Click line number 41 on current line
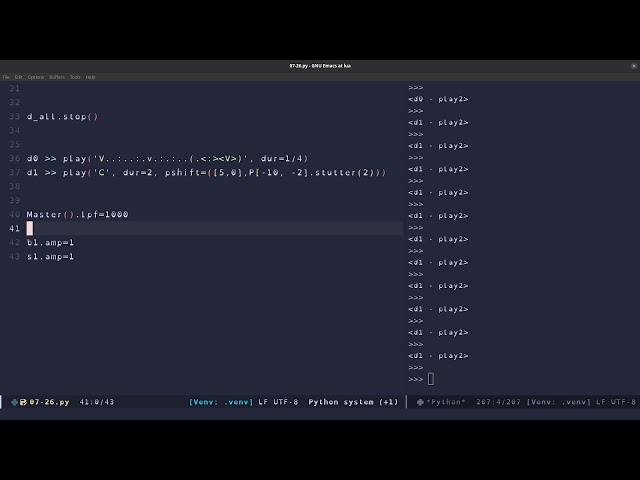 (15, 229)
